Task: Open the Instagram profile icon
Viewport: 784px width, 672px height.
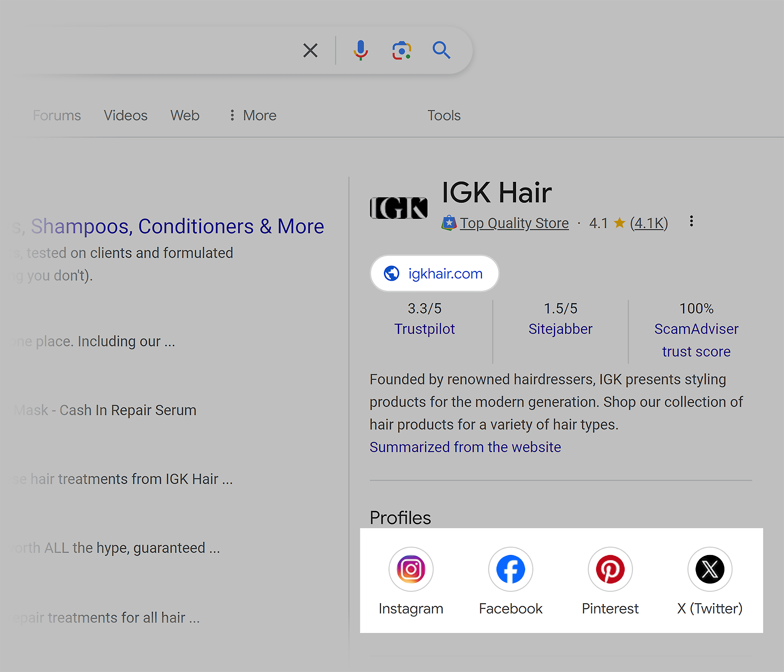Action: (x=411, y=569)
